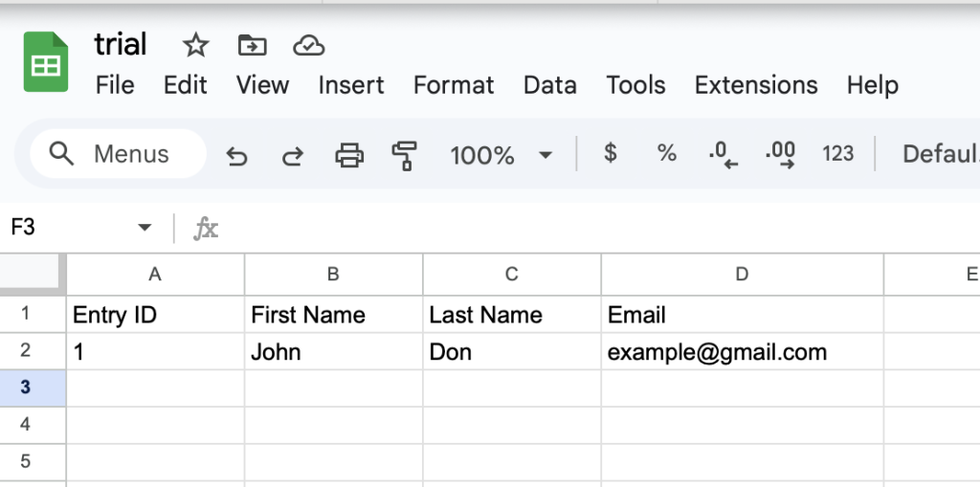Check the cloud save status icon
This screenshot has height=487, width=980.
tap(308, 45)
